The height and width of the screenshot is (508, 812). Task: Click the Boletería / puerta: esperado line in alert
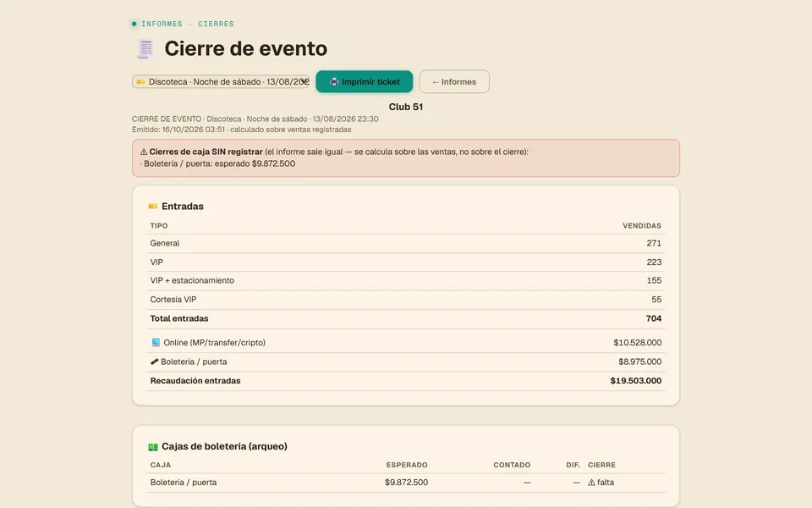coord(217,163)
